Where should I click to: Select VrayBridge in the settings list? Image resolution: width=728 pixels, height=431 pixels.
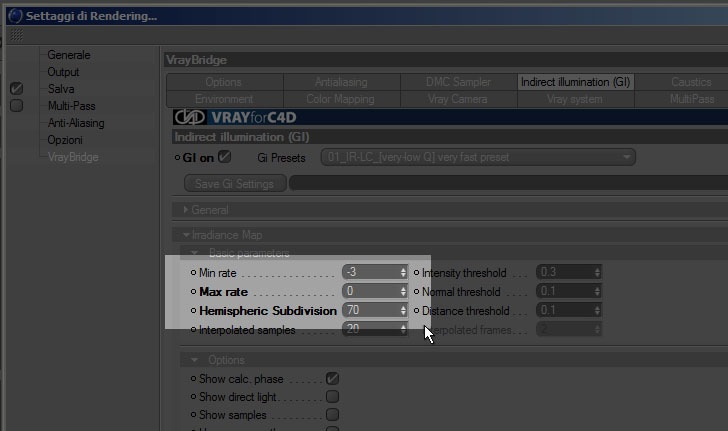pyautogui.click(x=73, y=157)
